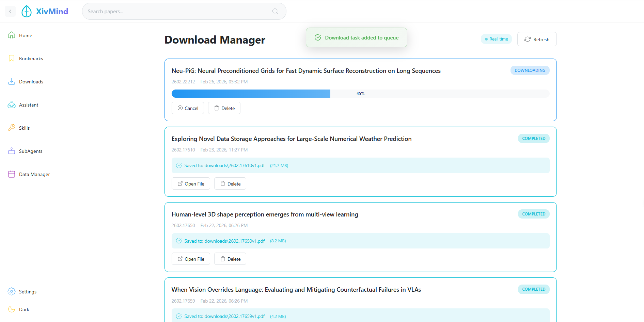Image resolution: width=644 pixels, height=322 pixels.
Task: Click COMPLETED badge on Vision Overrides Language paper
Action: [534, 289]
